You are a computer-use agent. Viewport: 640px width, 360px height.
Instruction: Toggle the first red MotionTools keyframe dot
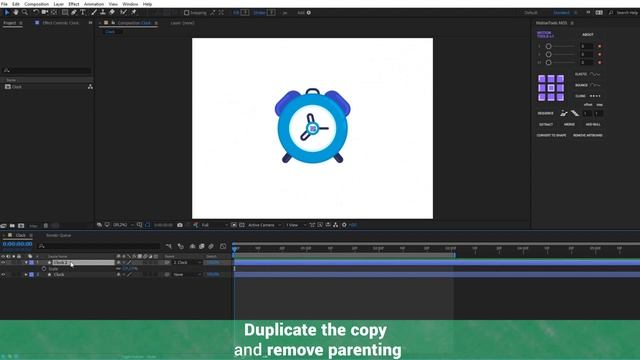[x=600, y=47]
